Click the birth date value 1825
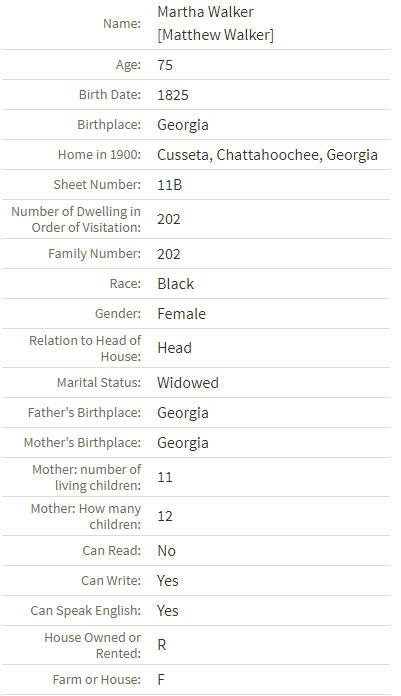401x696 pixels. click(173, 95)
